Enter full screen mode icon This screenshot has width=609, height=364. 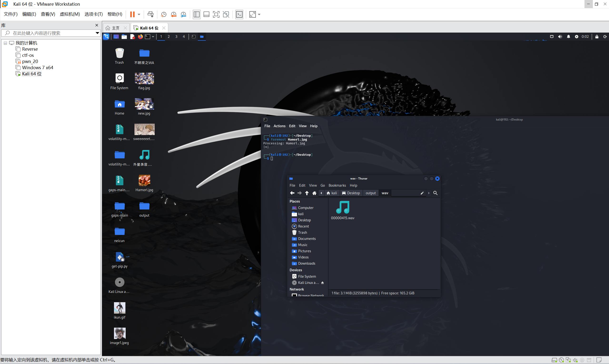pos(216,14)
